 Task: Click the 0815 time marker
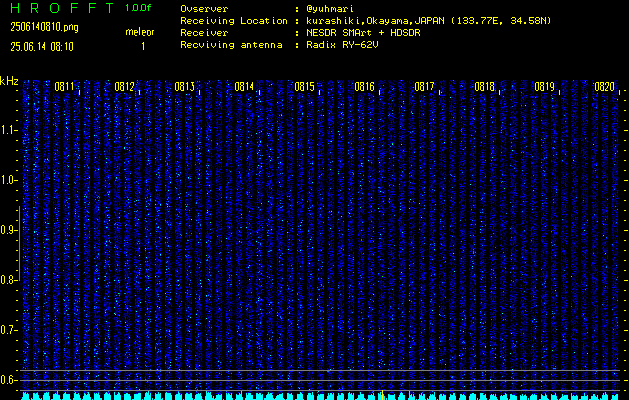[304, 87]
